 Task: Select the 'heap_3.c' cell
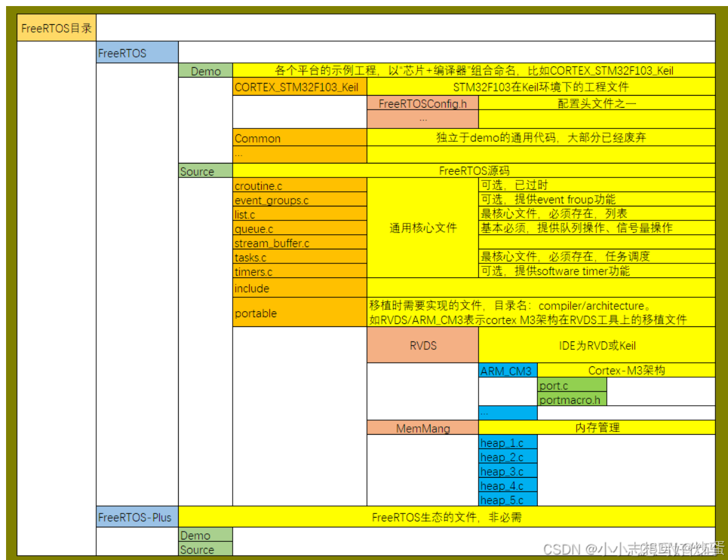point(508,471)
